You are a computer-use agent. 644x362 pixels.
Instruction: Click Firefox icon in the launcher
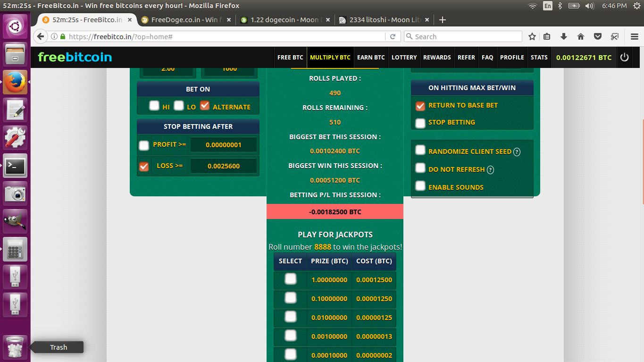point(16,82)
